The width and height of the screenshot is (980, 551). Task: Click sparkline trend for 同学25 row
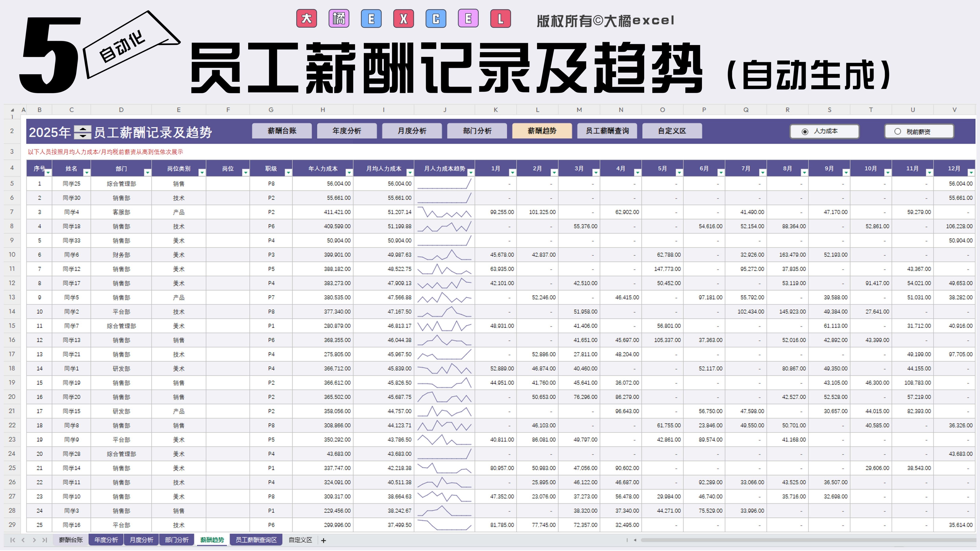pos(444,184)
